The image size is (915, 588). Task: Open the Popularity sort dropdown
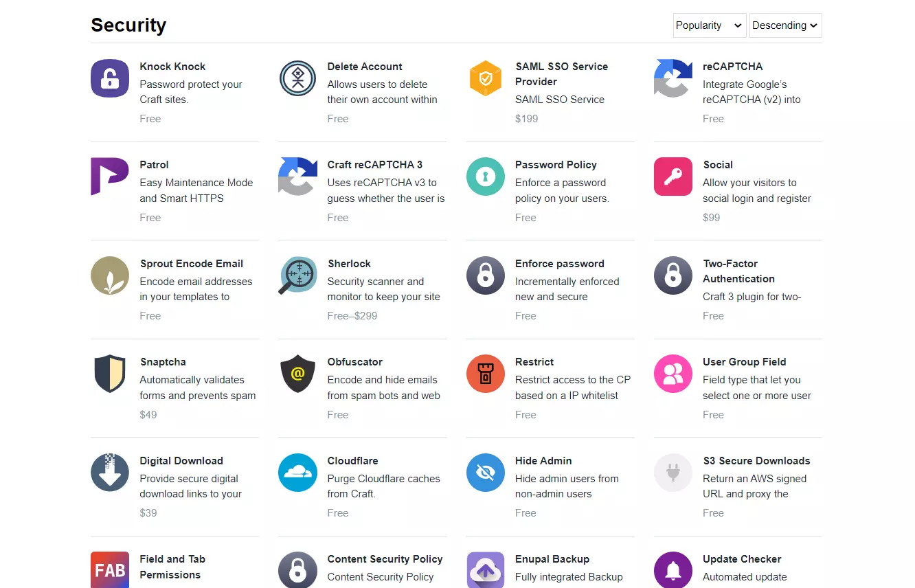click(x=710, y=25)
